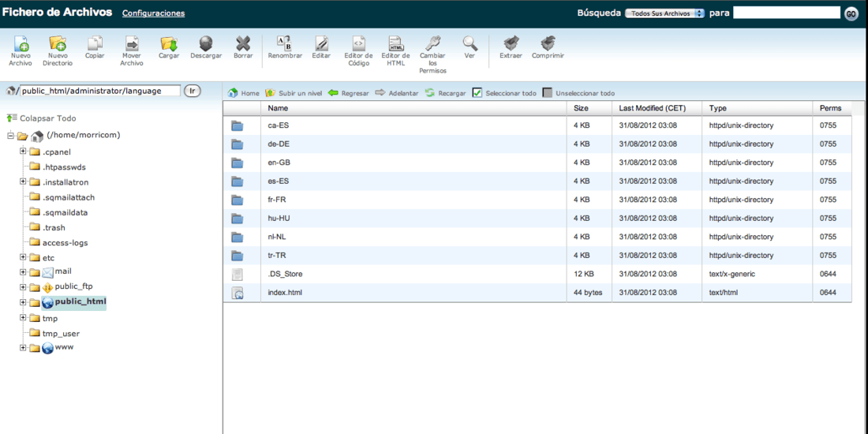Viewport: 868px width, 434px height.
Task: Select access-logs in the tree
Action: tap(65, 243)
